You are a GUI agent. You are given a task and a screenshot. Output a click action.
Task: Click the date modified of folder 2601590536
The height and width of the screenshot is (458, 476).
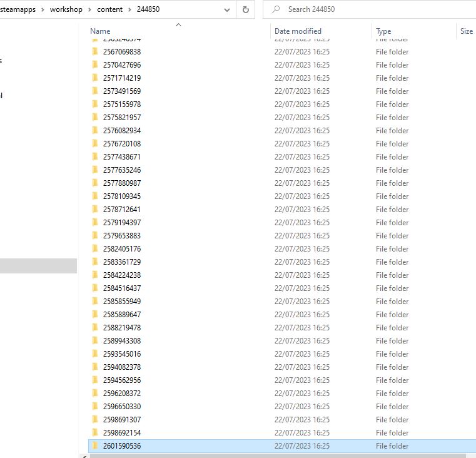click(302, 446)
